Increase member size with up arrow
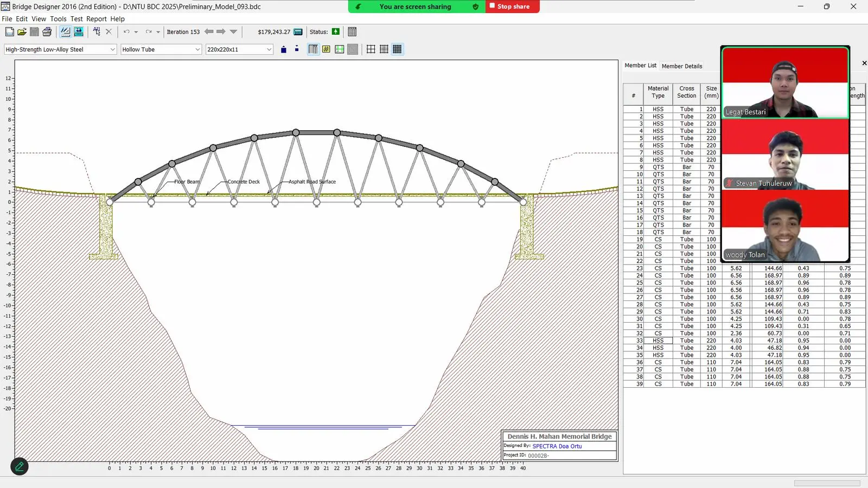The width and height of the screenshot is (868, 488). pos(284,49)
